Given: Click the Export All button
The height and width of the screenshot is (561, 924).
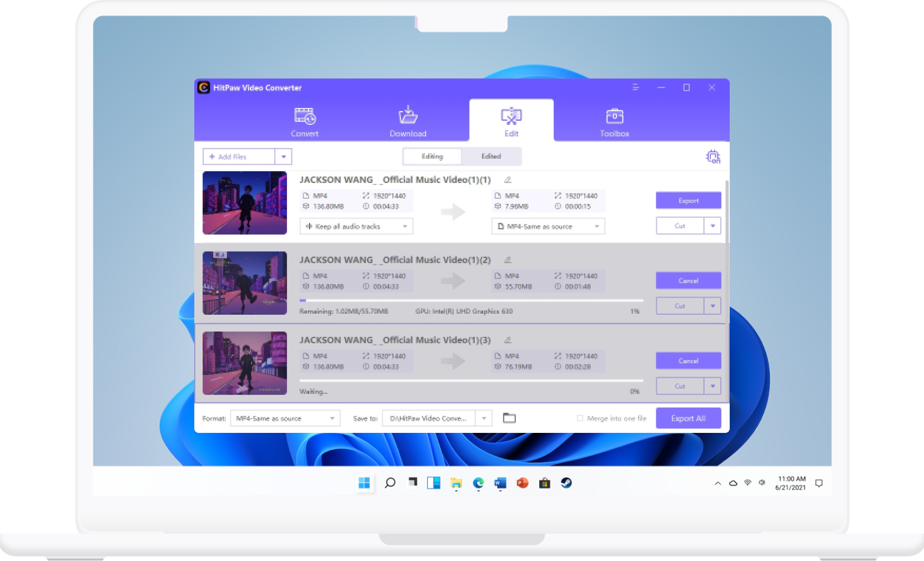Looking at the screenshot, I should tap(688, 418).
